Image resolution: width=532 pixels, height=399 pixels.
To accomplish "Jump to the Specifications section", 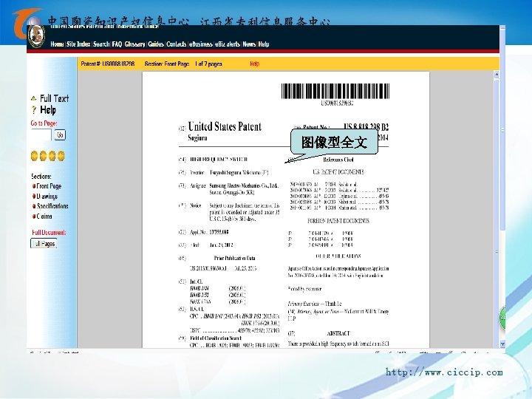I will point(52,206).
